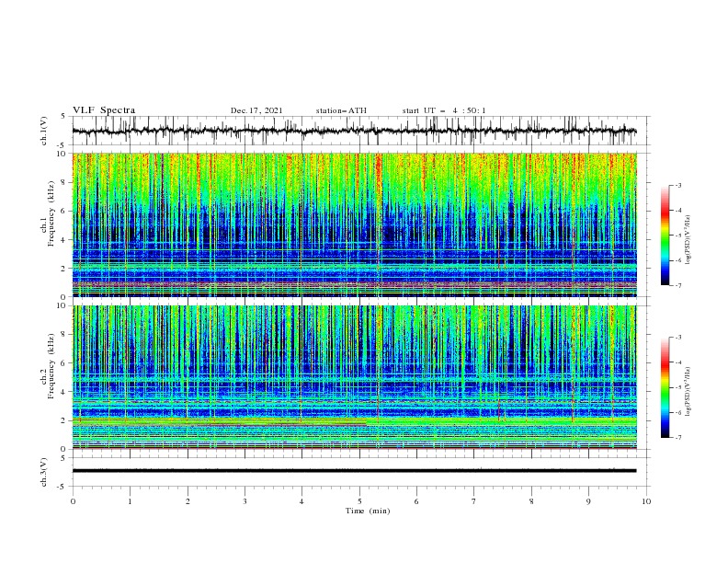The width and height of the screenshot is (728, 563).
Task: Click tick label "2" on Time axis
Action: pyautogui.click(x=188, y=501)
